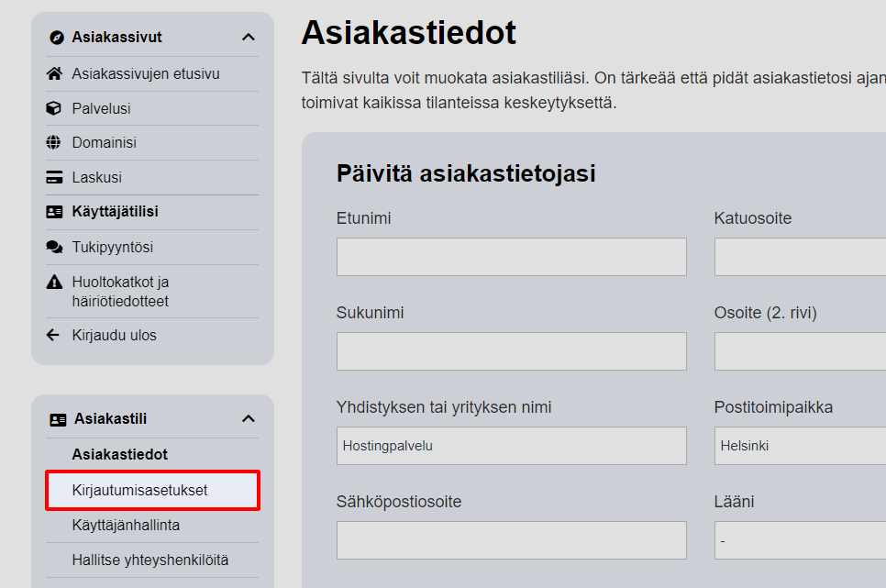Click the warning triangle icon for Huoltokatkot
Screen dimensions: 886x588
(x=54, y=282)
